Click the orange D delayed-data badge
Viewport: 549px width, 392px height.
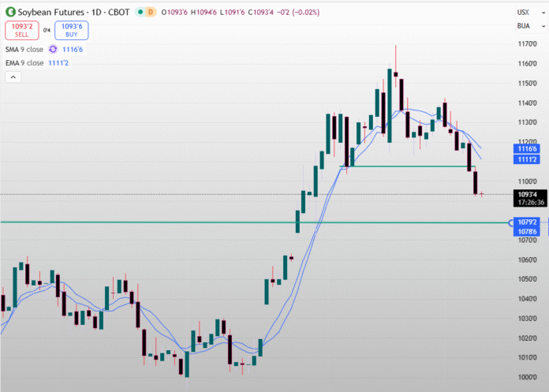[x=151, y=12]
